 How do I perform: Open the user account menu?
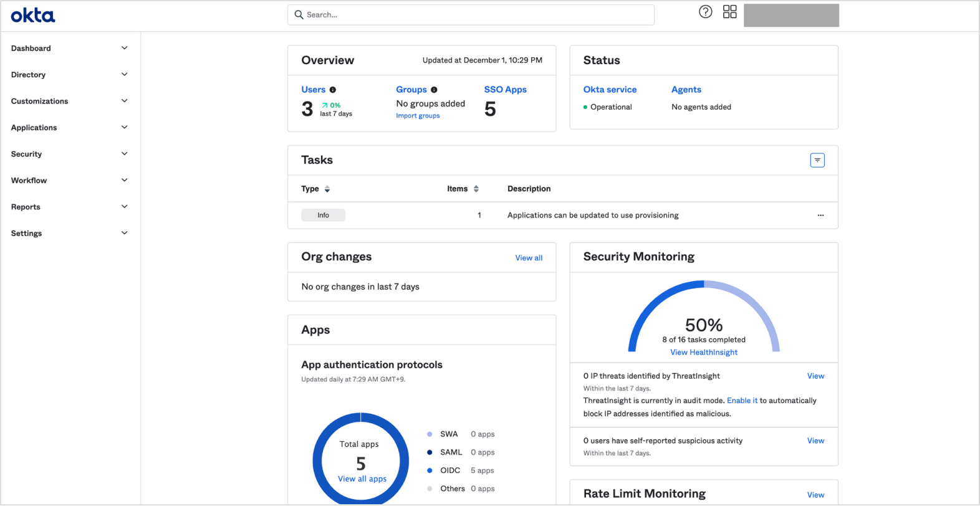tap(791, 15)
